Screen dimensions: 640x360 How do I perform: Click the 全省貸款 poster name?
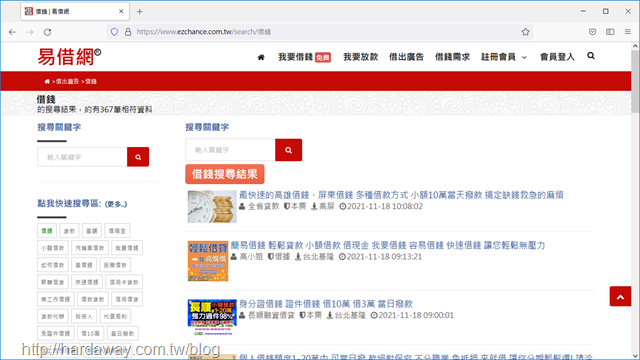[x=264, y=207]
